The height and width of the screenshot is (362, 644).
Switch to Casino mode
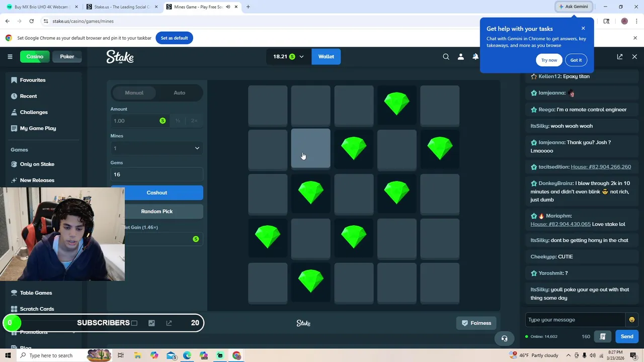tap(35, 56)
